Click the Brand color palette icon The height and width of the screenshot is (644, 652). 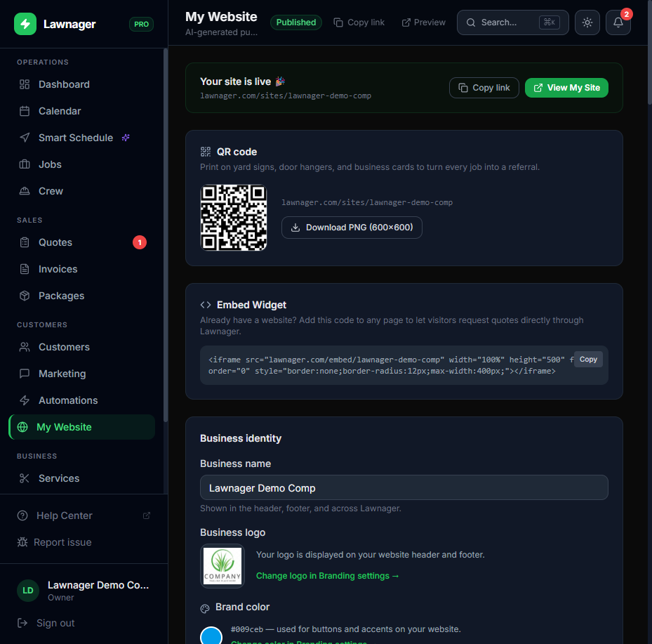pos(205,609)
